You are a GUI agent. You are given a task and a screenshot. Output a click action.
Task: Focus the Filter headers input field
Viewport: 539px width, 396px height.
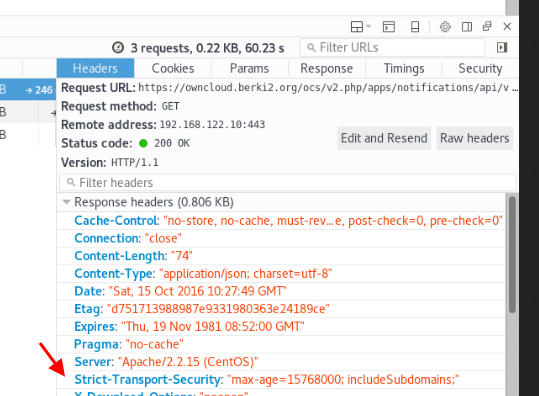[x=288, y=183]
